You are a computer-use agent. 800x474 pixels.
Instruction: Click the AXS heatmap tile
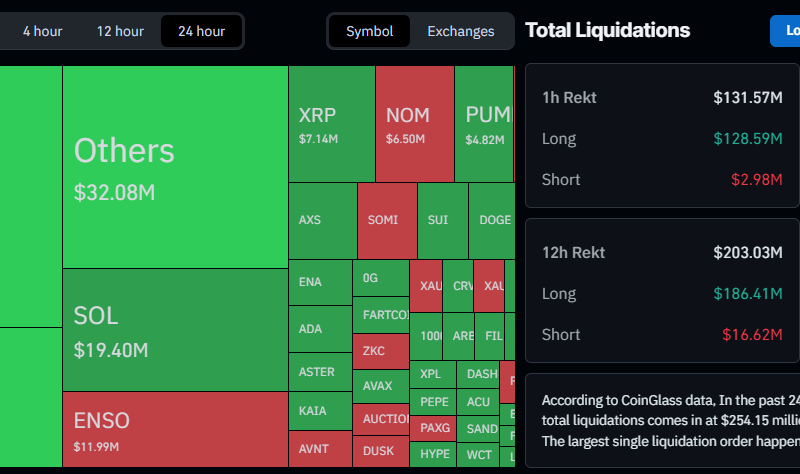(322, 220)
